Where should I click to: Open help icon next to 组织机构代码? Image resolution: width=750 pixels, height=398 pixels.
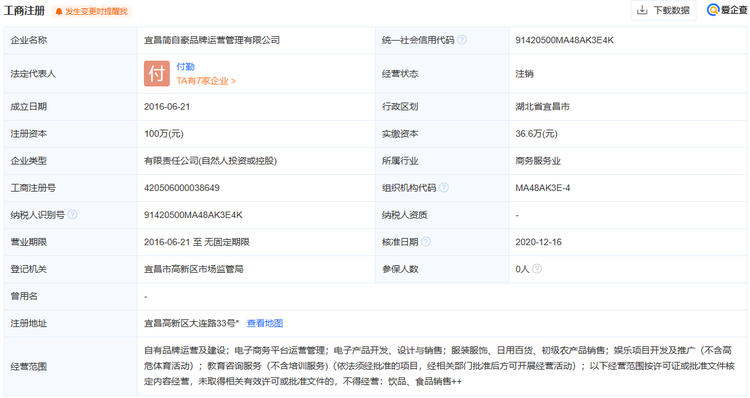click(x=444, y=188)
